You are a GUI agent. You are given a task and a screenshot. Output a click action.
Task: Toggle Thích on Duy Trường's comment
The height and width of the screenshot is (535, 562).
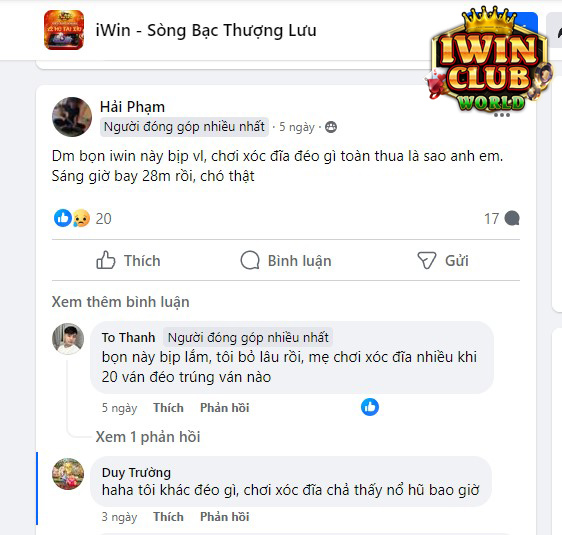tap(168, 517)
